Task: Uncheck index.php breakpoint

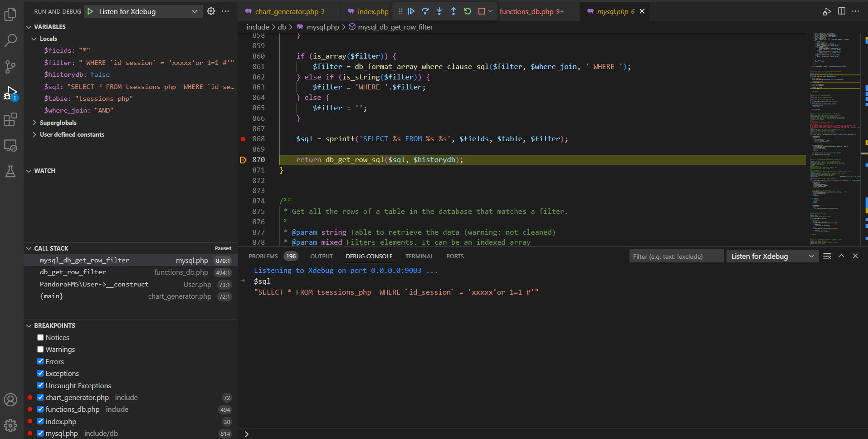Action: [x=40, y=421]
